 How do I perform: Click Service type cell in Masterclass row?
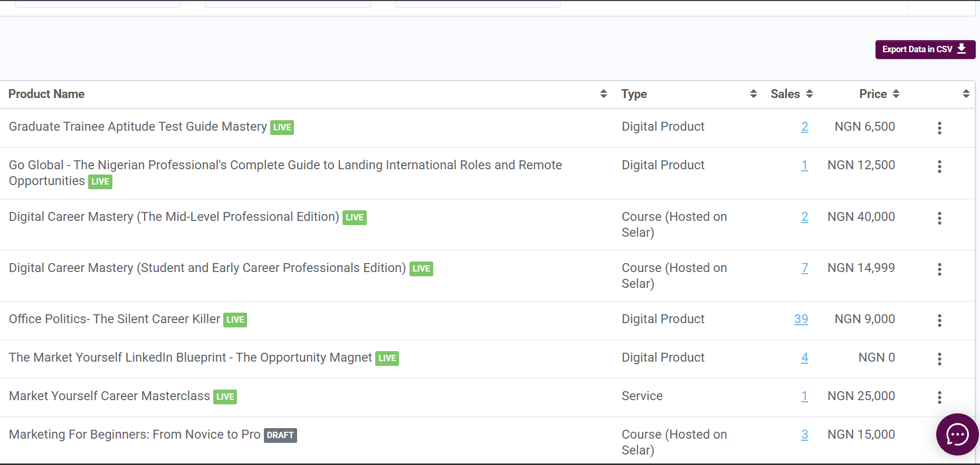(642, 396)
